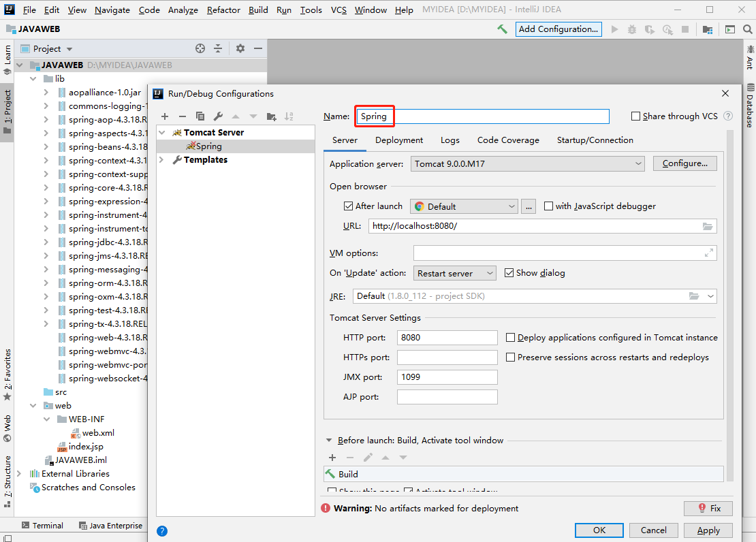Click the locate target icon in Project panel

pos(200,48)
